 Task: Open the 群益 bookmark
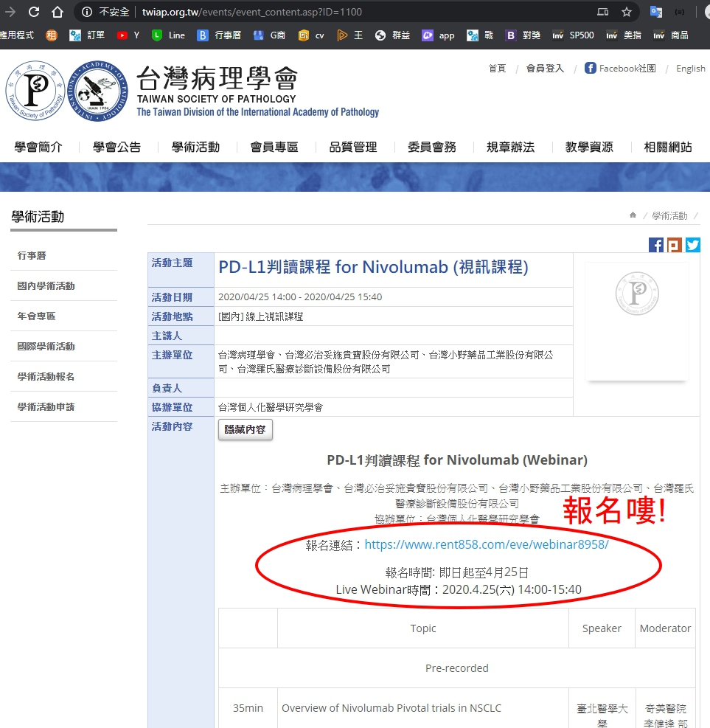tap(392, 35)
